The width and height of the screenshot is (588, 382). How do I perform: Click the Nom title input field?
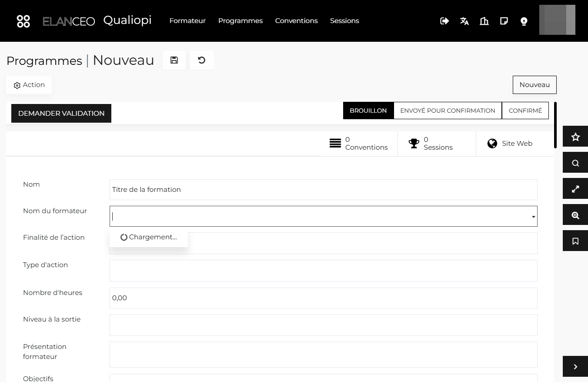click(x=324, y=190)
